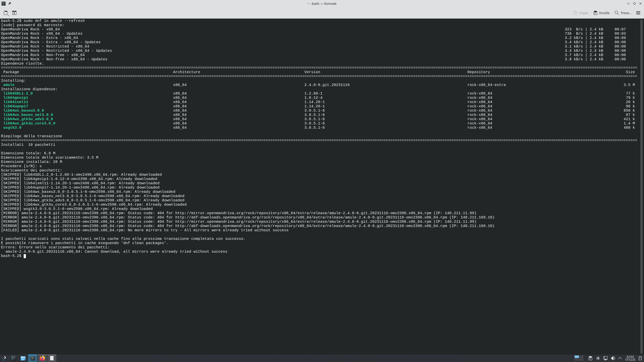Screen dimensions: 644x362
Task: Click the Copia button
Action: coord(581,13)
